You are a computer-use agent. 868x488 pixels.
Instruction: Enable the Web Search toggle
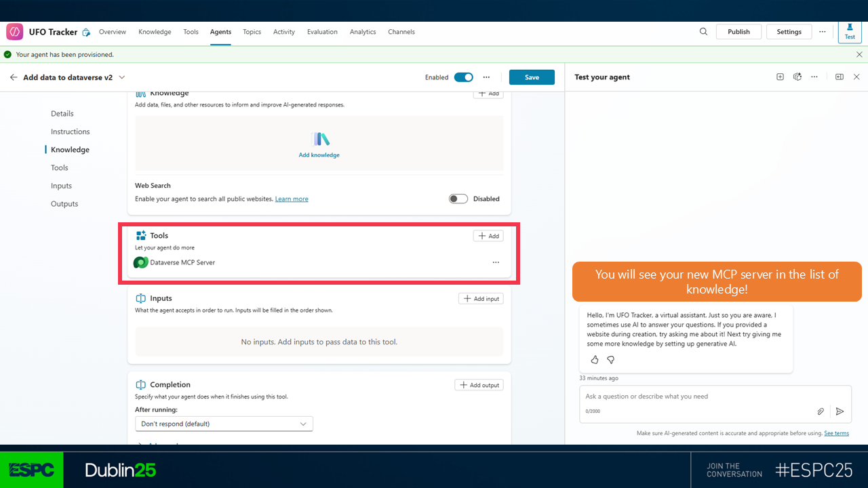pos(458,199)
